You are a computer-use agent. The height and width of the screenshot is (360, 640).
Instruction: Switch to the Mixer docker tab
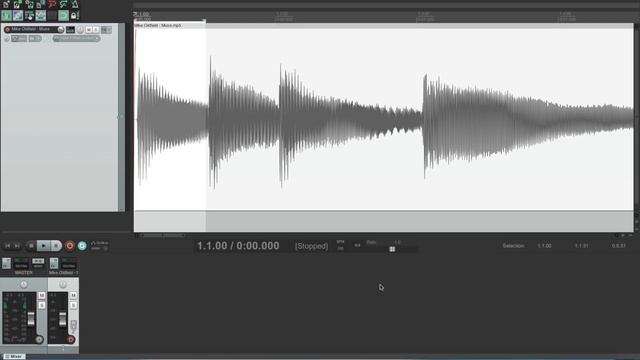15,356
